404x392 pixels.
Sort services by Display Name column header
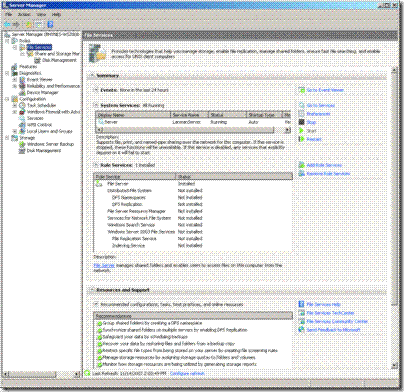pyautogui.click(x=133, y=115)
